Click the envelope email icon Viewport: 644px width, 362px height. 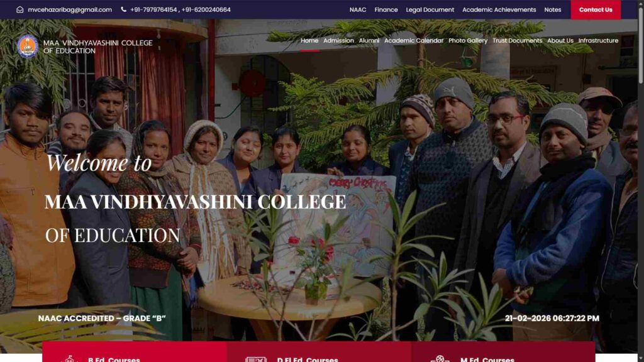pyautogui.click(x=19, y=9)
